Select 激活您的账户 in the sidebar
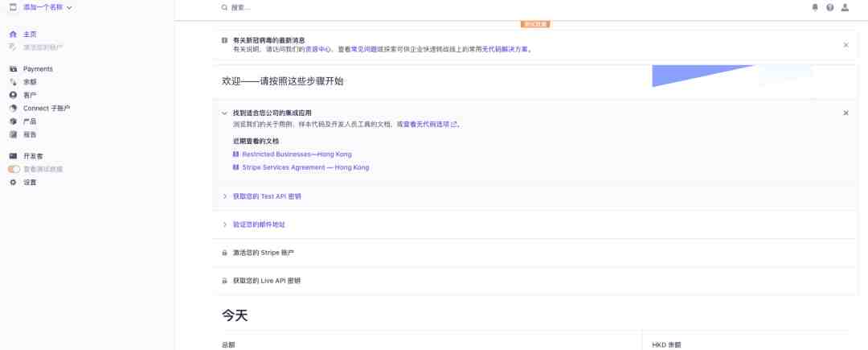 point(43,47)
